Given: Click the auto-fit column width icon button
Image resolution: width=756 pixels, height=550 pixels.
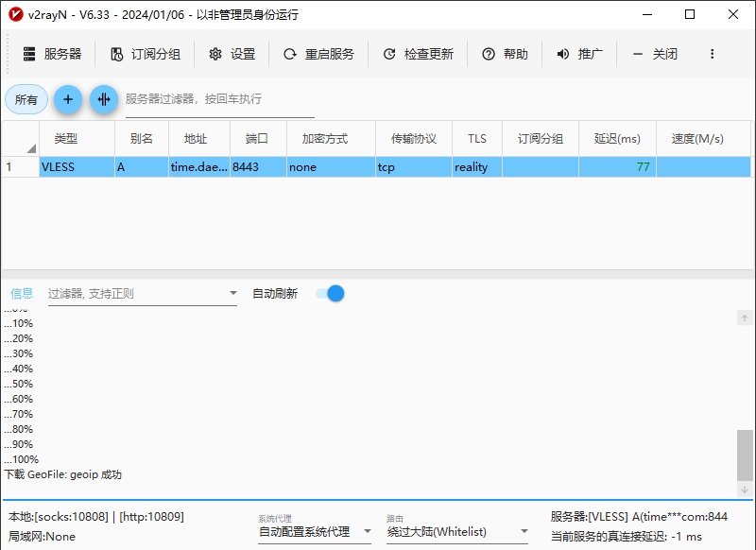Looking at the screenshot, I should click(104, 99).
